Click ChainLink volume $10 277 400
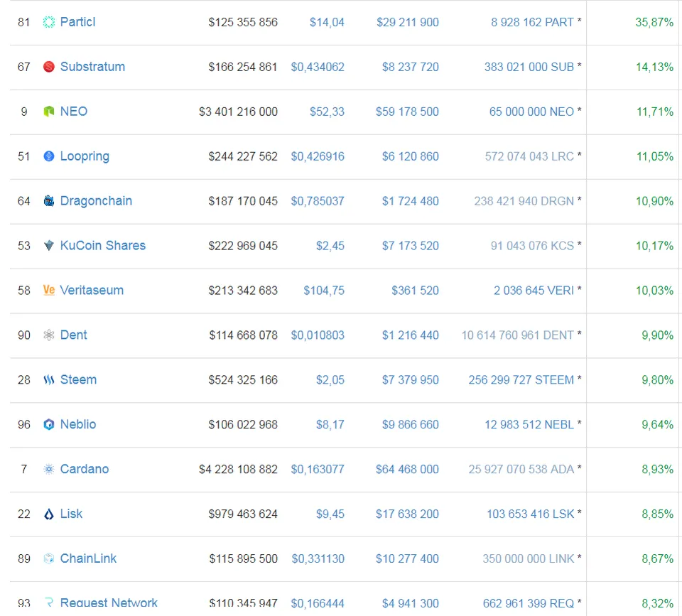 pos(407,558)
